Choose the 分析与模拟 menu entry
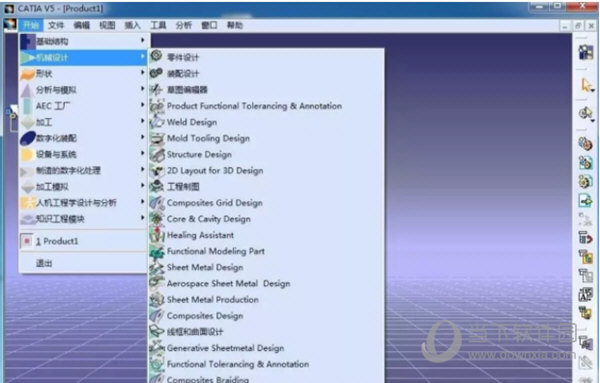600x383 pixels. (84, 90)
